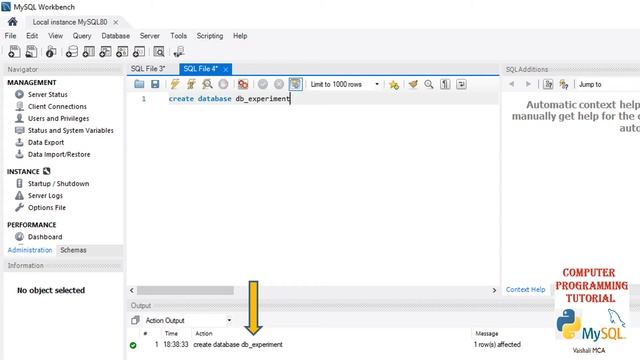This screenshot has width=640, height=360.
Task: Stop the running query
Action: coord(223,84)
